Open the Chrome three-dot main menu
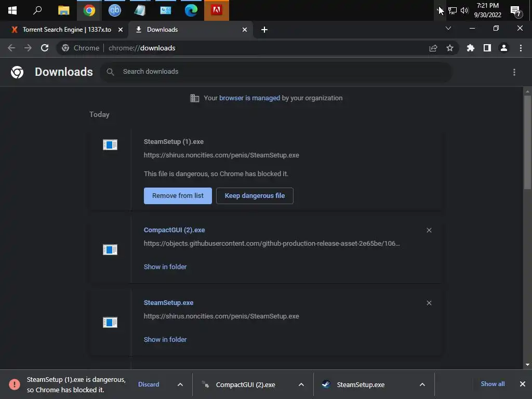This screenshot has height=399, width=532. click(x=521, y=48)
